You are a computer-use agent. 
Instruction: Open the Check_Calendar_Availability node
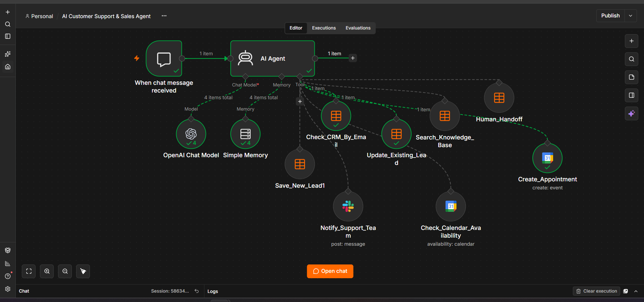coord(451,206)
